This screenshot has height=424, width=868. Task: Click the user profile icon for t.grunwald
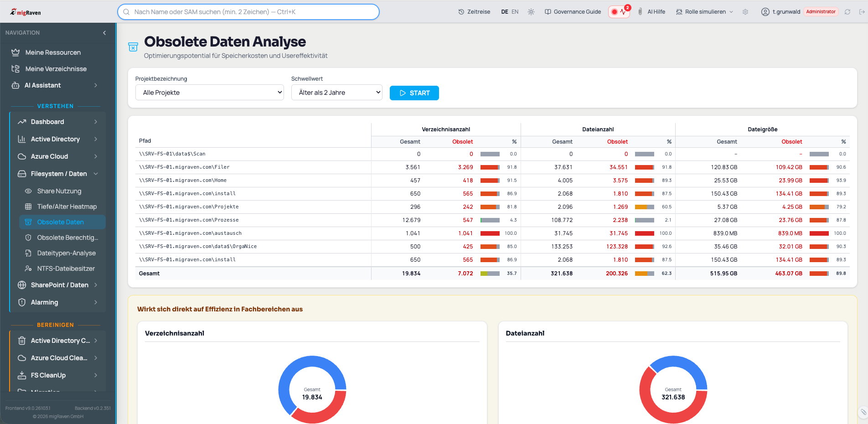[765, 12]
